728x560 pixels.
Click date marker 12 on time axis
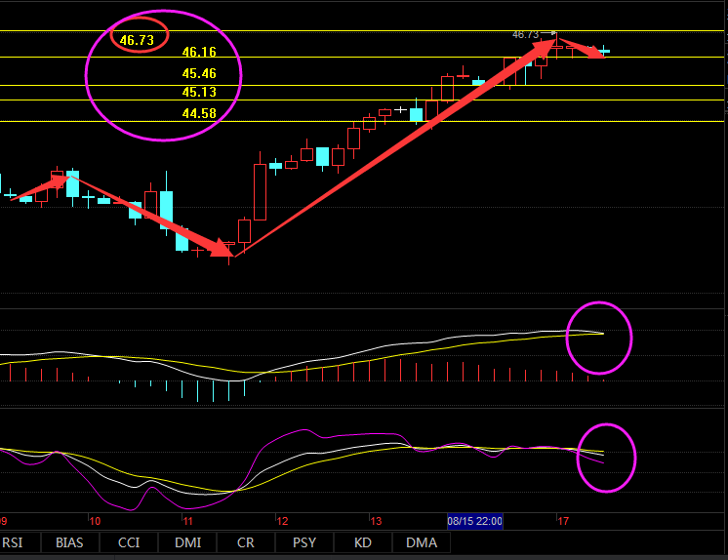click(279, 522)
